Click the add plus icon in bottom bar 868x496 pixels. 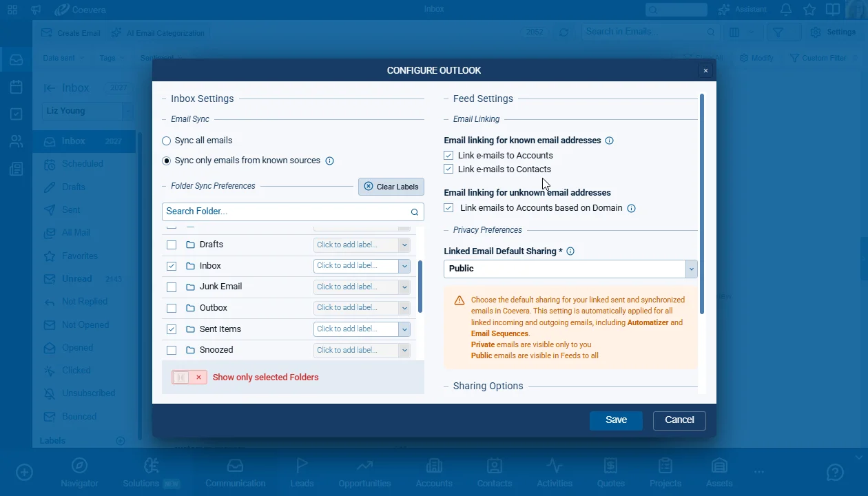24,472
